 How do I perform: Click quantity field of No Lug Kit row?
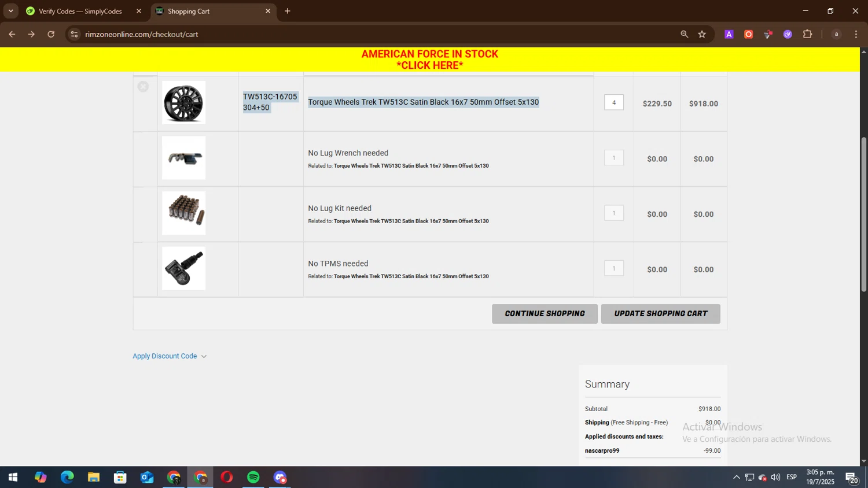pos(614,213)
